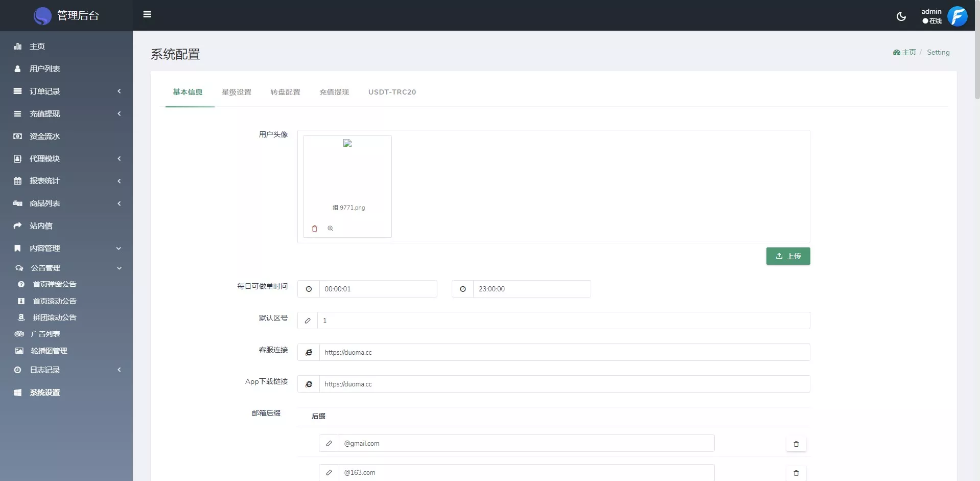
Task: Delete the uploaded 组9771.png avatar image
Action: (x=314, y=228)
